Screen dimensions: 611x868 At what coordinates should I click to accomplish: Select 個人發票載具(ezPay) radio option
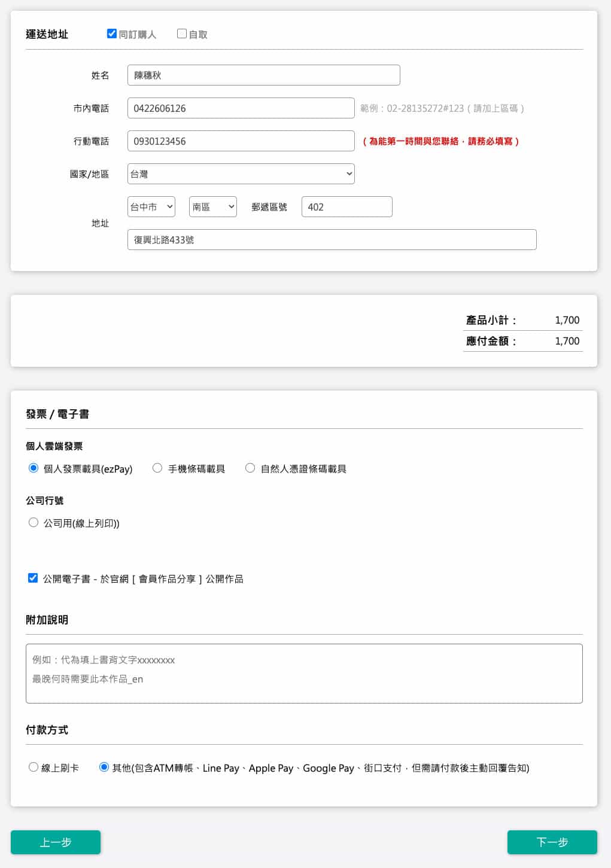34,468
